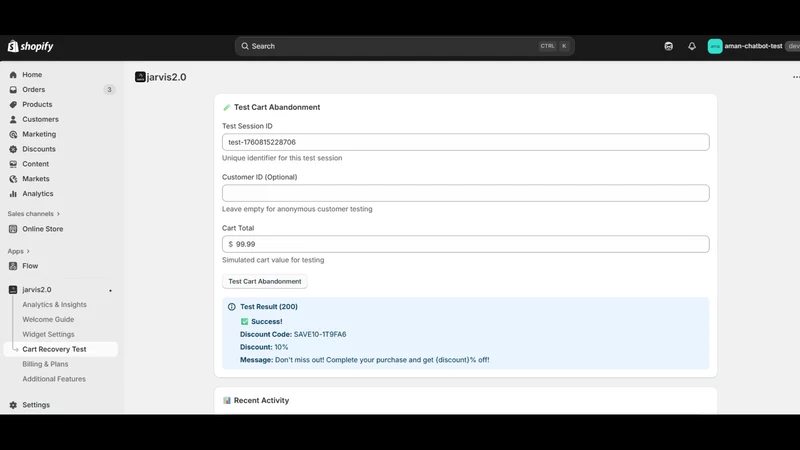800x450 pixels.
Task: Open the aman-chatbot-test store menu
Action: 754,46
